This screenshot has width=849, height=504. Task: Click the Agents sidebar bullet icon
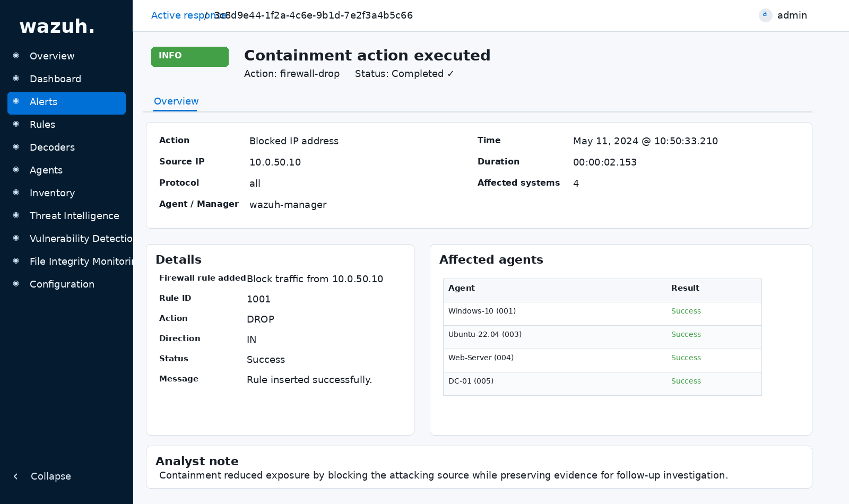pos(16,170)
